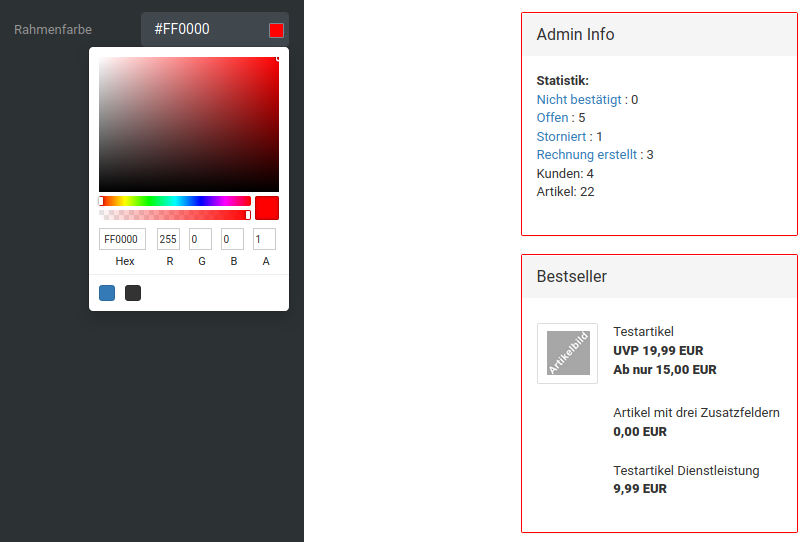The width and height of the screenshot is (806, 542).
Task: Open the Rechnung erstellt link
Action: coord(588,155)
